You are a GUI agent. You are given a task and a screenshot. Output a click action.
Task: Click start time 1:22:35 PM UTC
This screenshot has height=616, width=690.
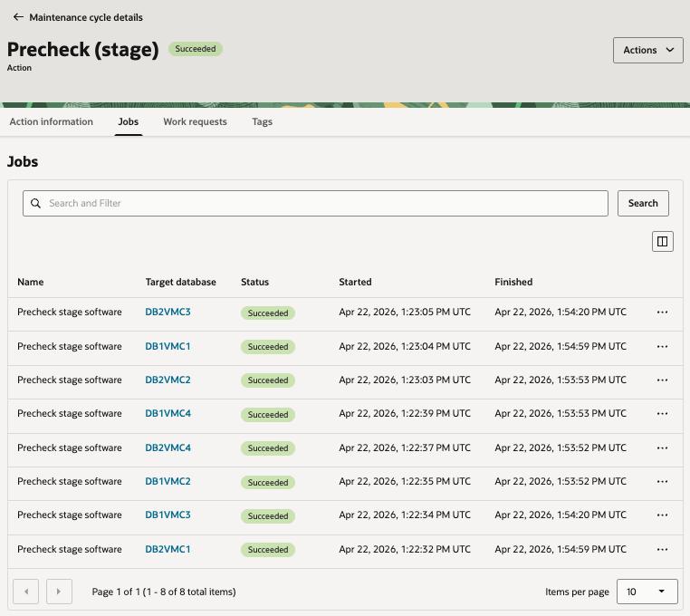click(405, 481)
